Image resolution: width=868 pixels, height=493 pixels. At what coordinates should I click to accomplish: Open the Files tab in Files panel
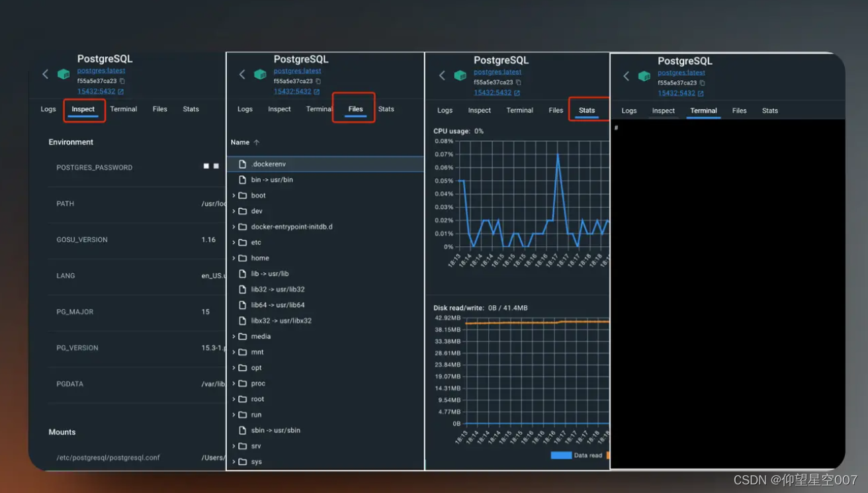[355, 109]
